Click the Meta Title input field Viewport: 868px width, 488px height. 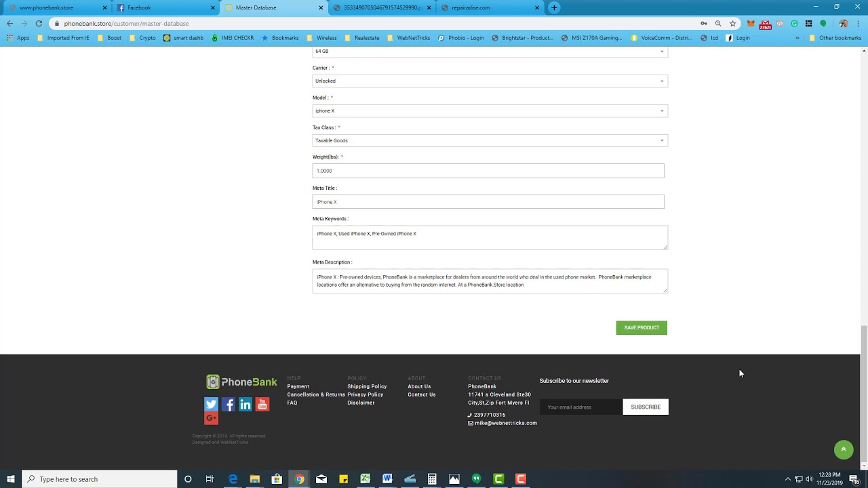488,202
